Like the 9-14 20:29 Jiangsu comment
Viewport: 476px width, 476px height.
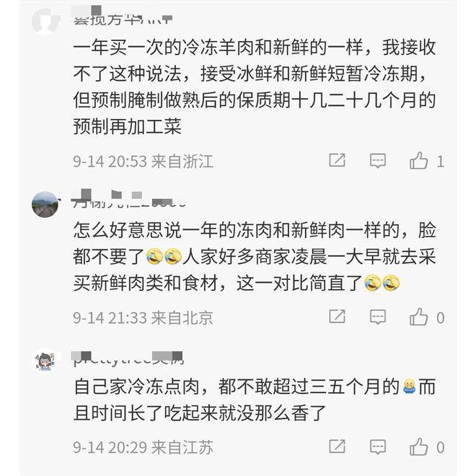pos(418,446)
